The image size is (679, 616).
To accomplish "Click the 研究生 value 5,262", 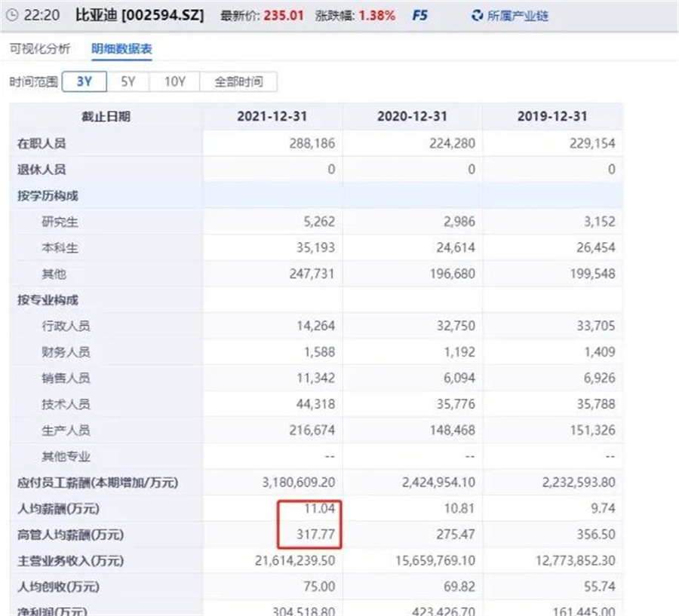I will 319,222.
